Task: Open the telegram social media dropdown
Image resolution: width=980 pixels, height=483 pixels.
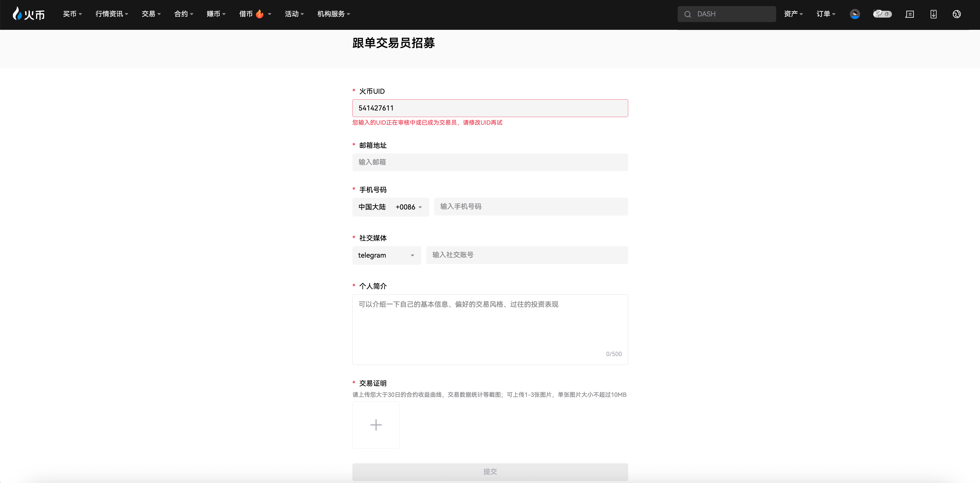Action: pos(386,255)
